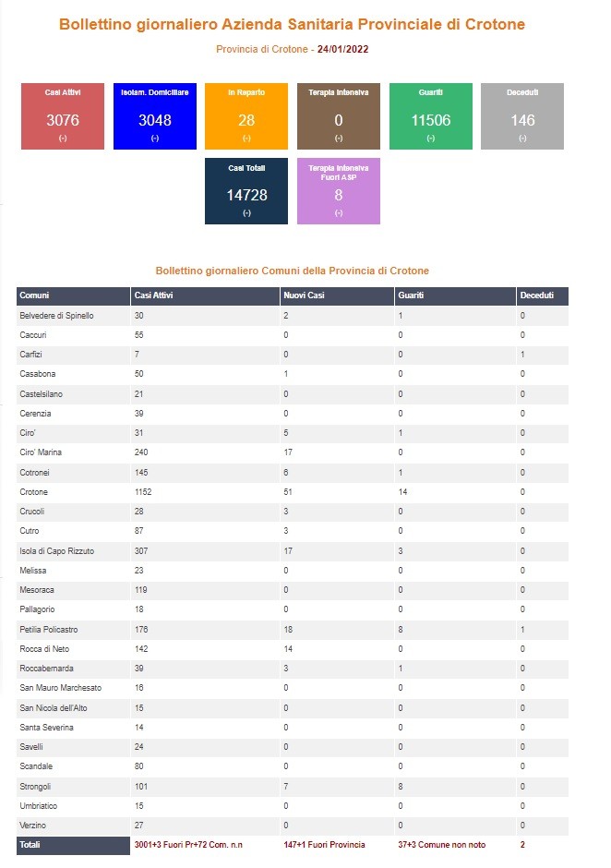Open the dark blue Casi Totali tile
This screenshot has height=868, width=611.
[x=246, y=191]
